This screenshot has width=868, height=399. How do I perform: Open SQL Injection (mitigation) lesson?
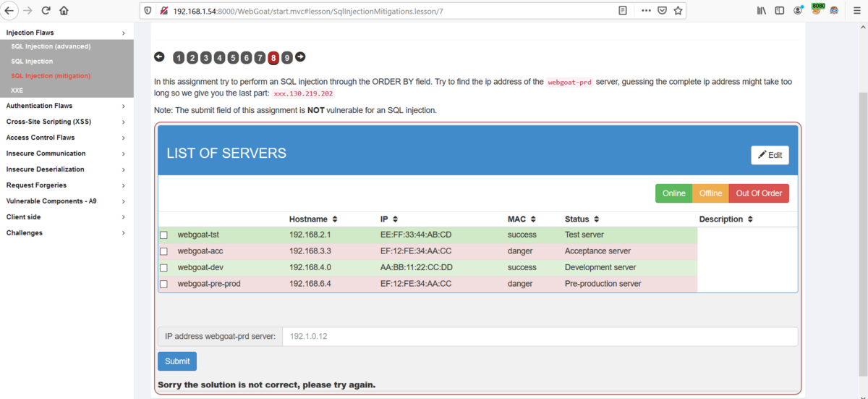pyautogui.click(x=51, y=76)
